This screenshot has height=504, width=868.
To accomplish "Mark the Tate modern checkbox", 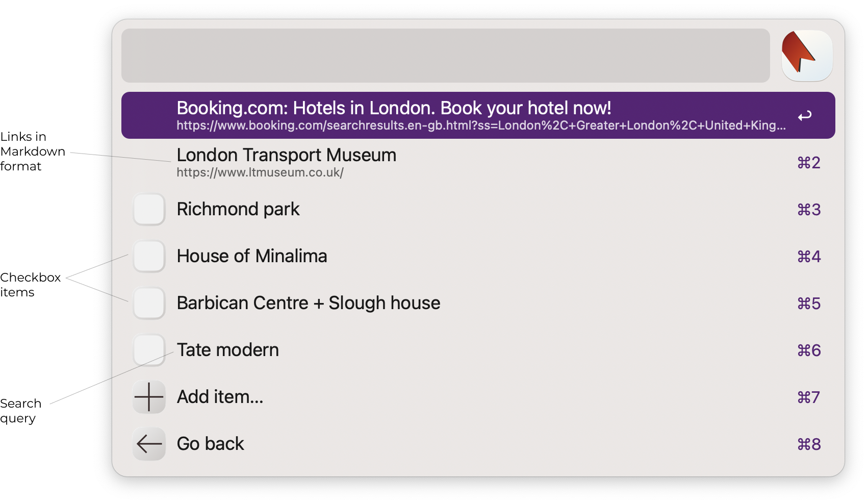I will 149,350.
